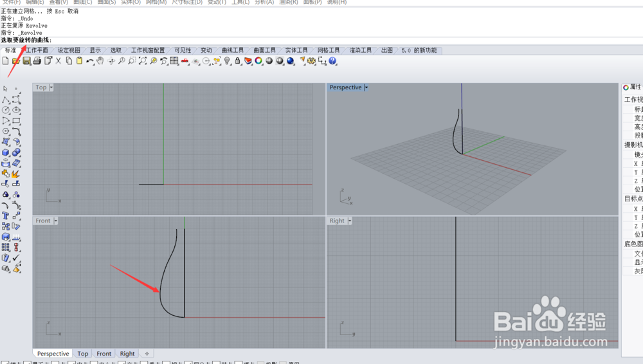Screen dimensions: 643x364
Task: Click the Boolean union spheres icon
Action: pyautogui.click(x=17, y=152)
